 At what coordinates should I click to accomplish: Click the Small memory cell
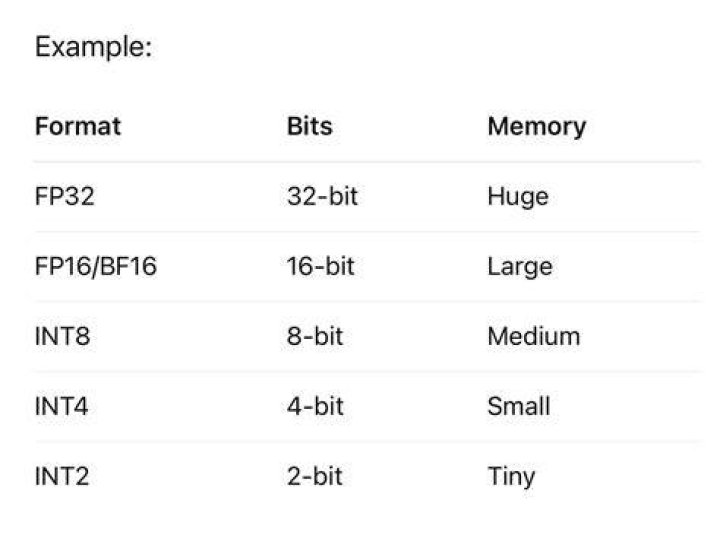(519, 406)
